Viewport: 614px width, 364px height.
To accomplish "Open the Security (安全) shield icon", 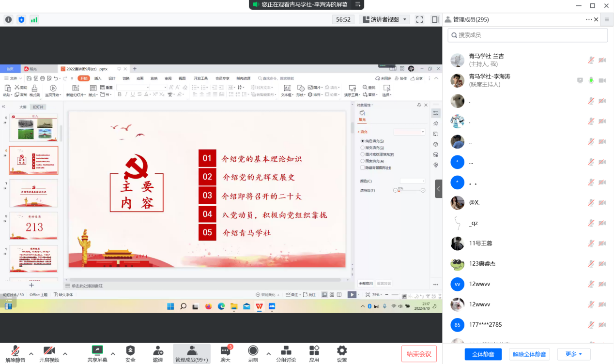I will 130,351.
